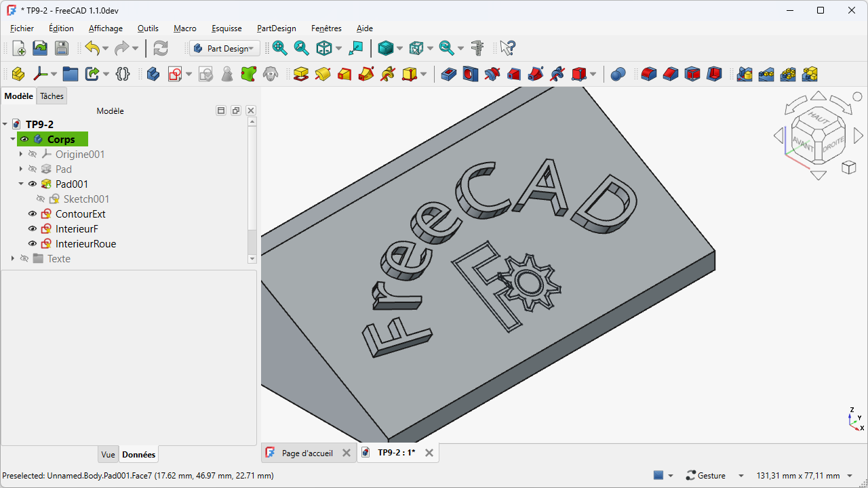Click the Fillet tool icon

pos(649,74)
